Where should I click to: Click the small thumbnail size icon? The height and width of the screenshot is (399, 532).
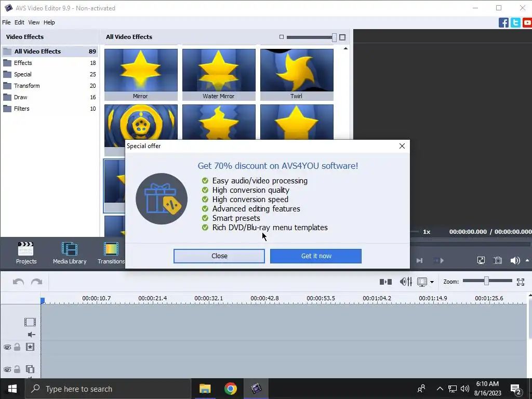coord(281,37)
